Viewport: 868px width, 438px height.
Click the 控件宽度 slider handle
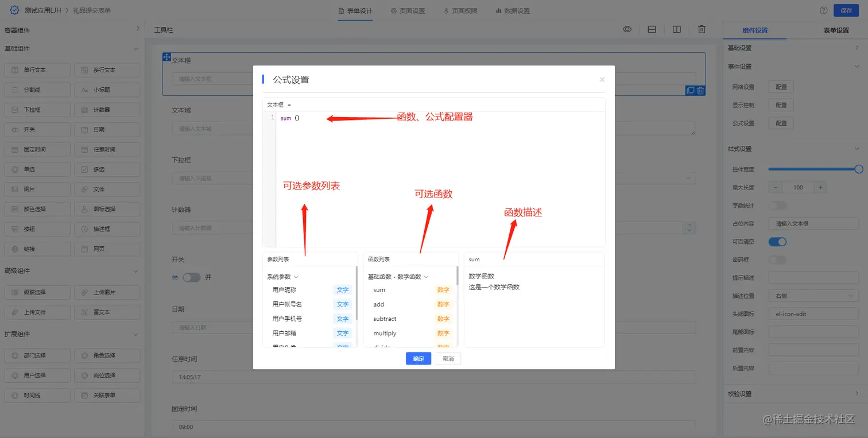click(x=859, y=169)
